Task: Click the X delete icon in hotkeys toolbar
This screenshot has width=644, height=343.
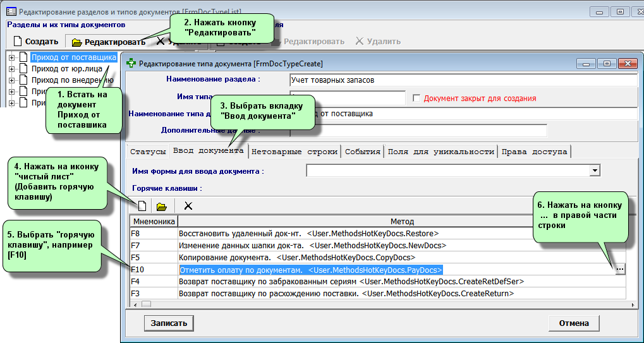Action: pos(188,206)
